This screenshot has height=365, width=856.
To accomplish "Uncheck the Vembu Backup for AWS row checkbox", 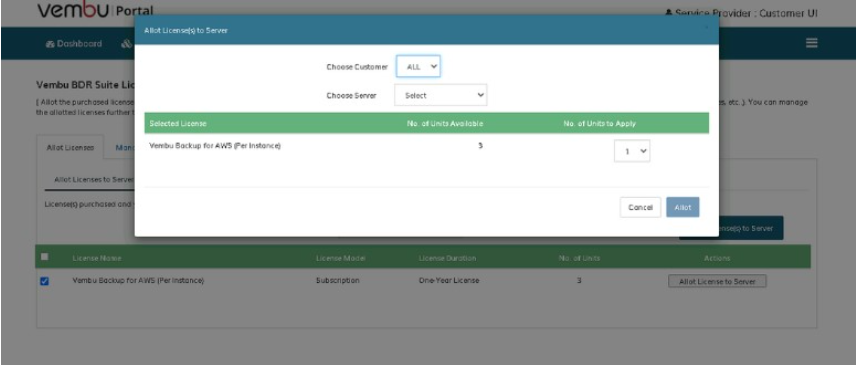I will pyautogui.click(x=45, y=281).
